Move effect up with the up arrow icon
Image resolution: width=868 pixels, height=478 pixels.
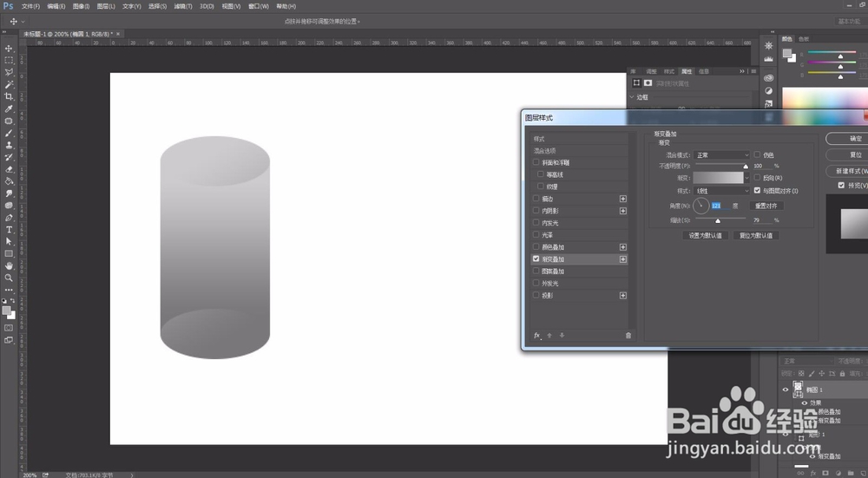(x=549, y=335)
